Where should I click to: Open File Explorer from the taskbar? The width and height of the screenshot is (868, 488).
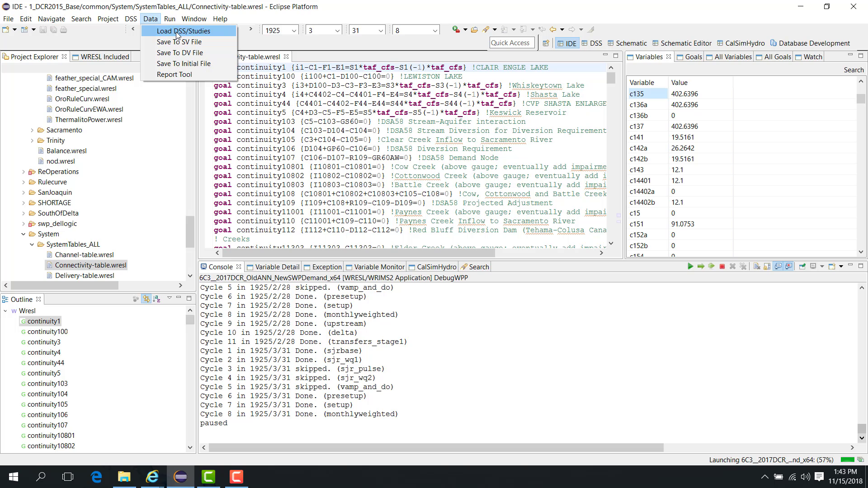pyautogui.click(x=124, y=477)
